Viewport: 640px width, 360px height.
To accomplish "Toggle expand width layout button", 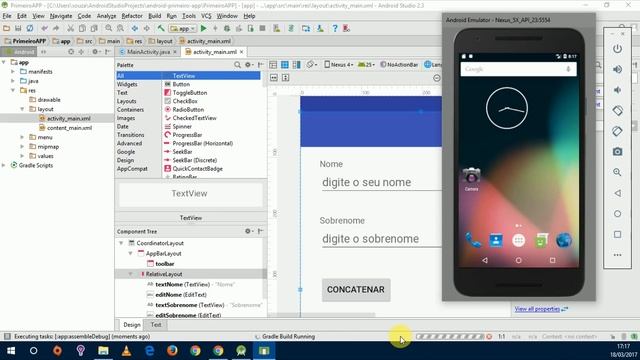I will 274,78.
